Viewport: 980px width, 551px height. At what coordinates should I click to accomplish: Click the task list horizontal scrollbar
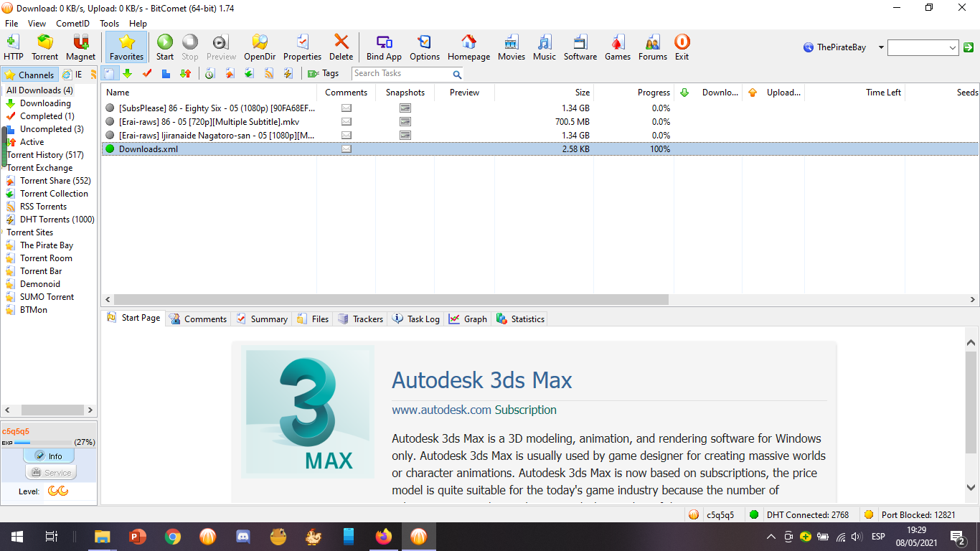pyautogui.click(x=391, y=300)
